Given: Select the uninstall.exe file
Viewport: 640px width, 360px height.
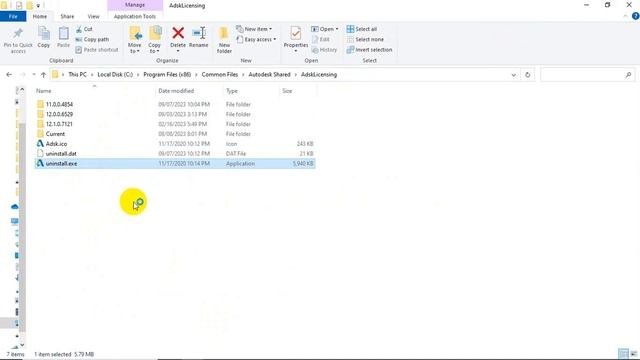Looking at the screenshot, I should click(x=175, y=163).
